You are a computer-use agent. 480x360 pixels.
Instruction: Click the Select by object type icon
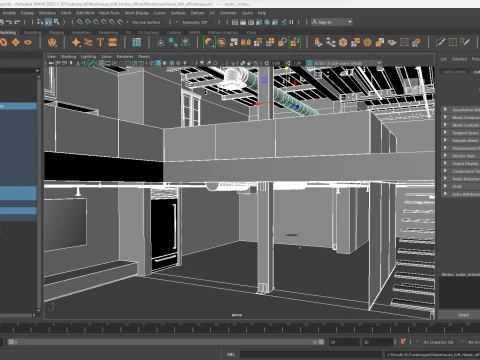49,22
